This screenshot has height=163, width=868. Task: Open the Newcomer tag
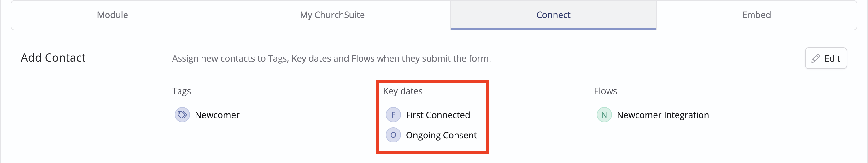click(x=217, y=115)
